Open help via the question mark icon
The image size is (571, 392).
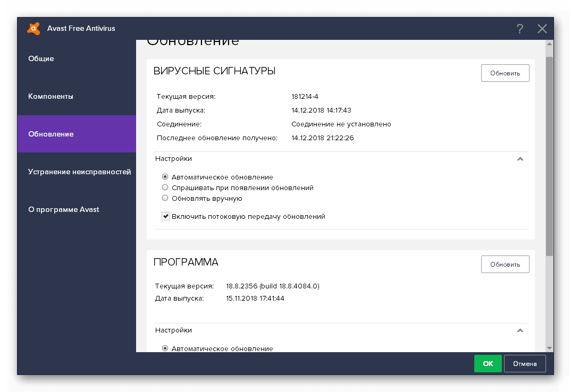[x=519, y=29]
